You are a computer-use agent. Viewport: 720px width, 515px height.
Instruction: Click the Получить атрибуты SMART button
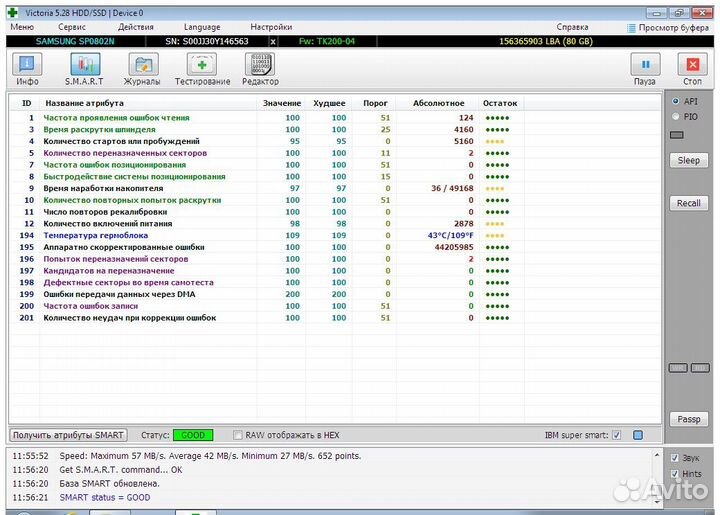(69, 435)
